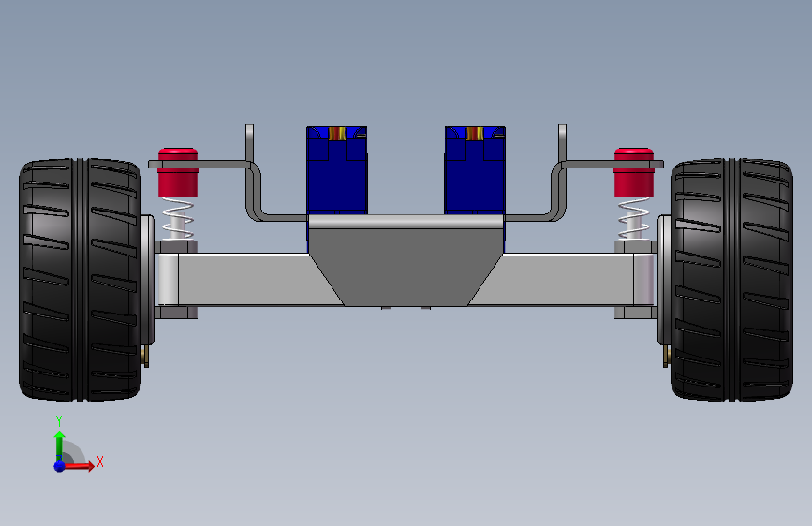Image resolution: width=812 pixels, height=526 pixels.
Task: Select the right black tire
Action: coord(731,280)
